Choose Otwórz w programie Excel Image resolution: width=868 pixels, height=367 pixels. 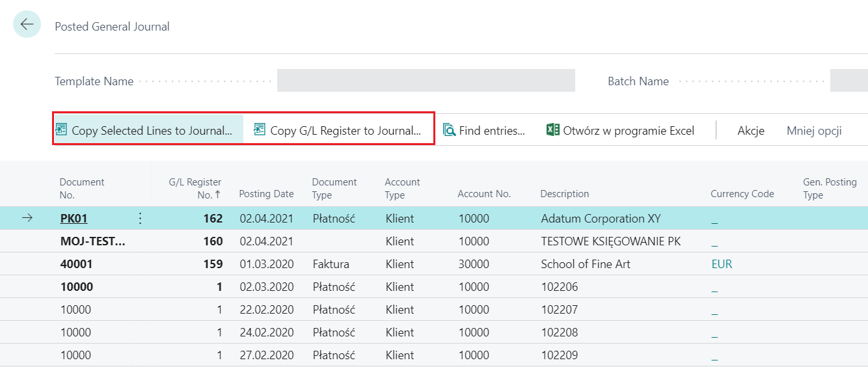tap(621, 130)
